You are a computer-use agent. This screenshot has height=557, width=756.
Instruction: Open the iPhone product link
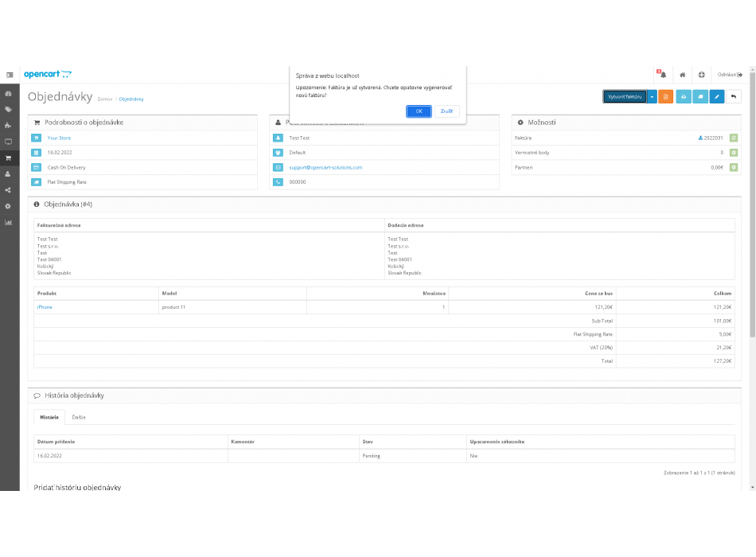(45, 307)
